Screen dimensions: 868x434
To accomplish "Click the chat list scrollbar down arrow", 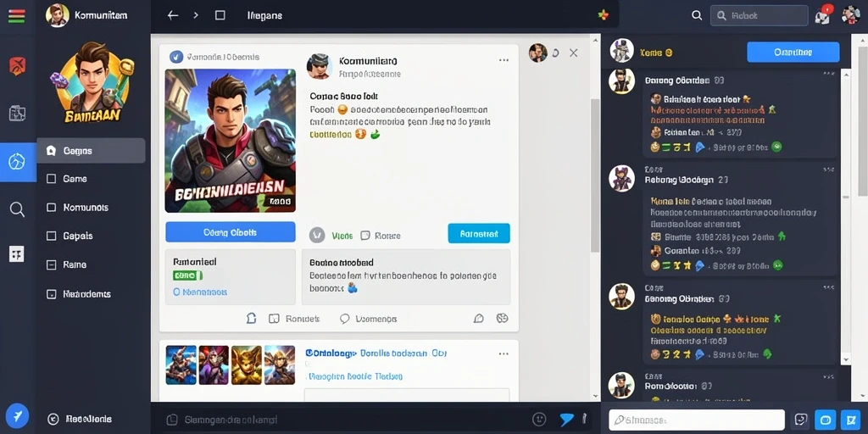I will pos(845,359).
